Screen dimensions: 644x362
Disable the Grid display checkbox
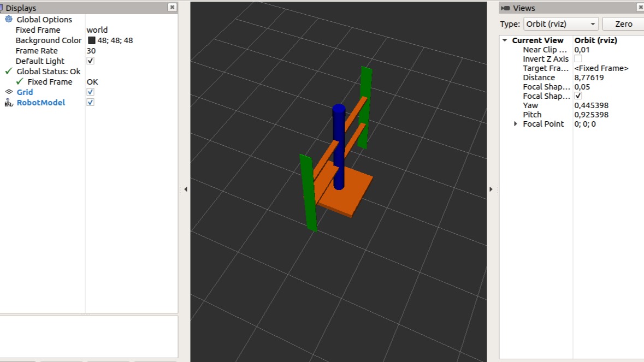[x=90, y=92]
